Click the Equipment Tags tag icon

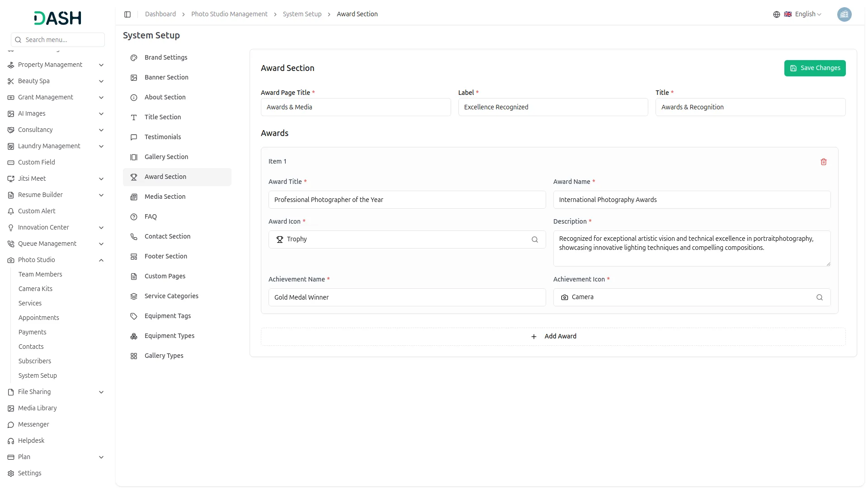click(134, 316)
